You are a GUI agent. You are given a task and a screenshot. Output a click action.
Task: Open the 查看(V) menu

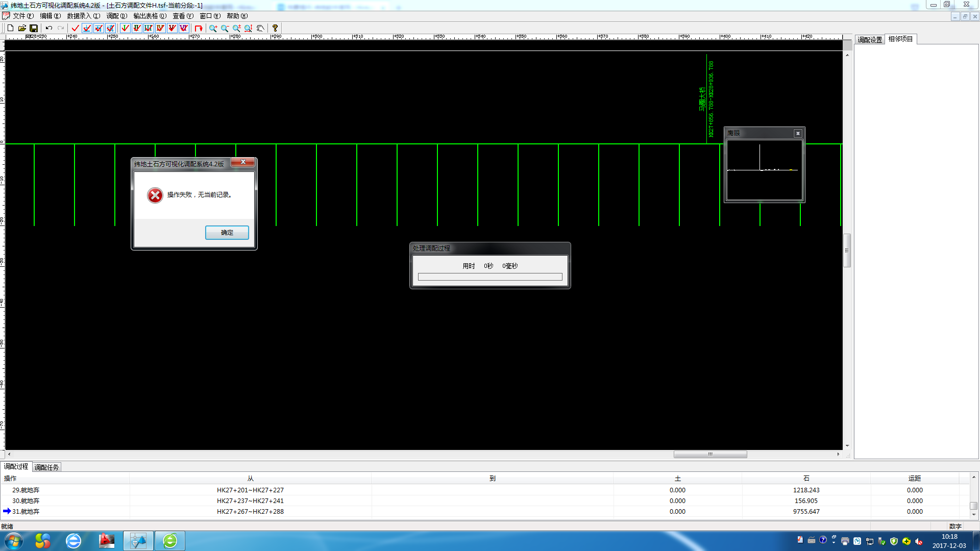click(x=183, y=16)
